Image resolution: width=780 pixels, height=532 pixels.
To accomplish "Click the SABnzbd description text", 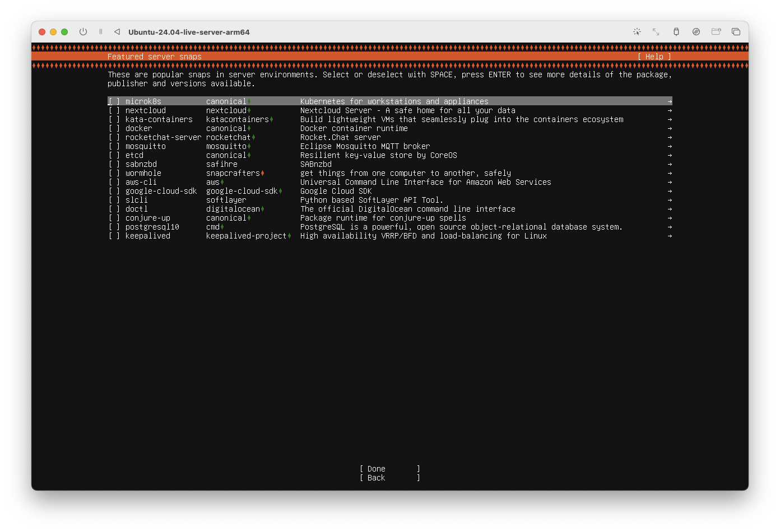I will [316, 164].
